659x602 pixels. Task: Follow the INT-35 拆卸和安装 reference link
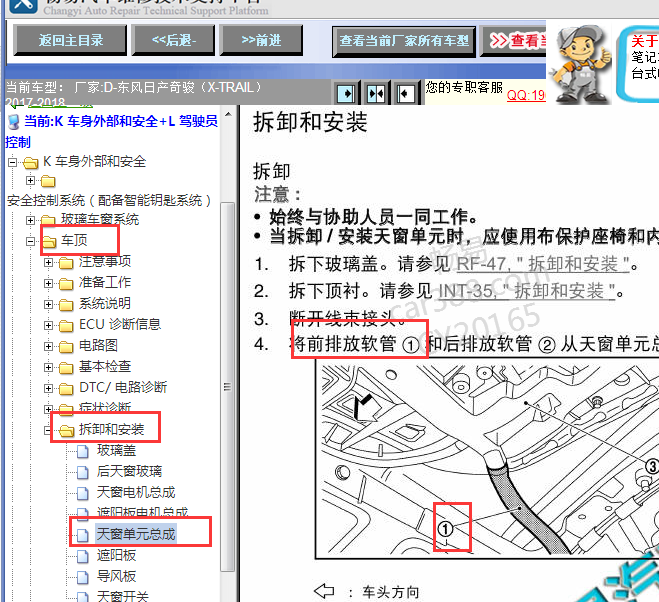click(x=527, y=291)
